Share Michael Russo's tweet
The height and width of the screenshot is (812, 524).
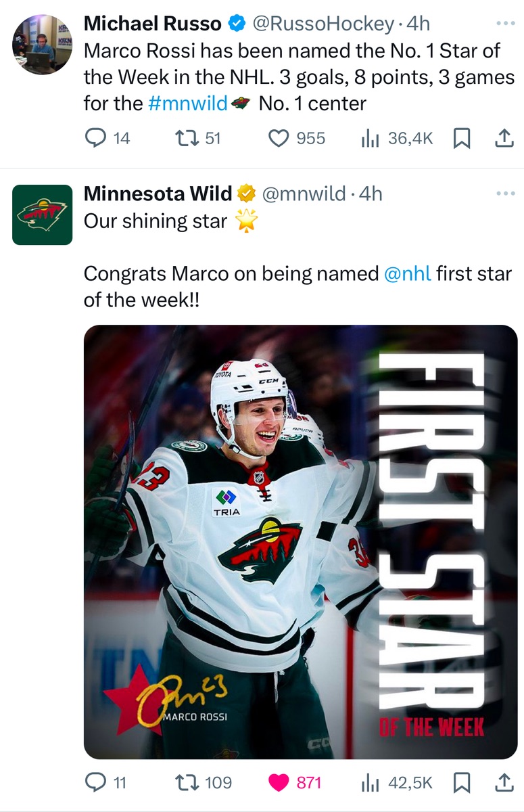[x=504, y=138]
